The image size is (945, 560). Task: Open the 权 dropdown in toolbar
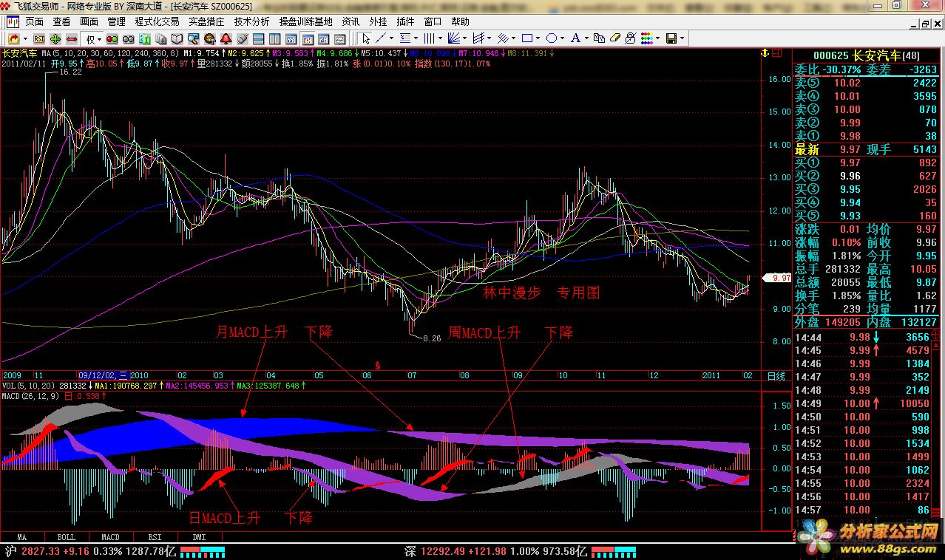[x=94, y=38]
